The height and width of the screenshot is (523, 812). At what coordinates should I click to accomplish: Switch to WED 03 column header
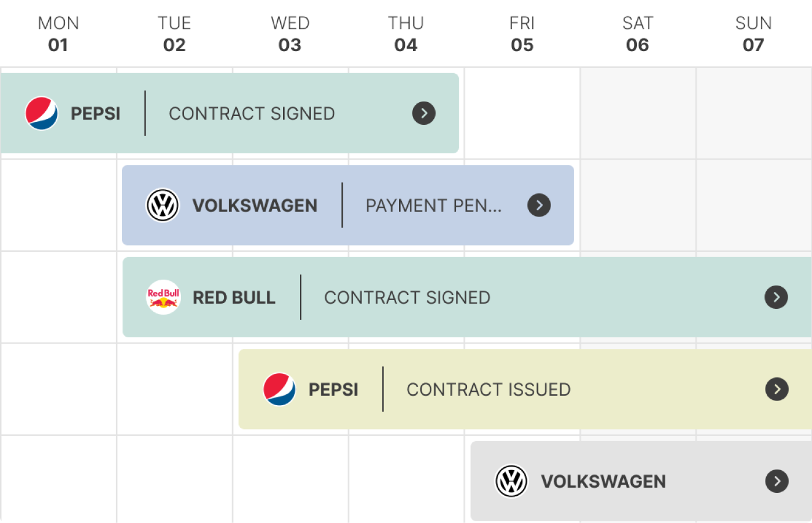point(290,34)
